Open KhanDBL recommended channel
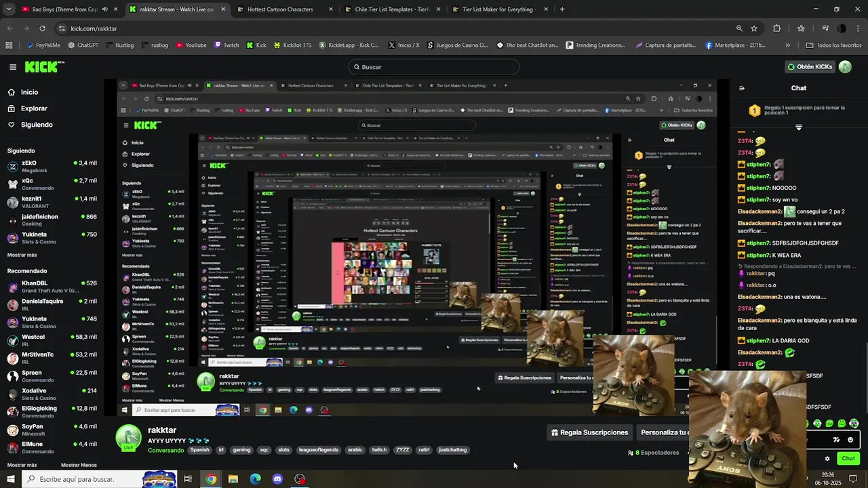The image size is (868, 488). [x=52, y=287]
